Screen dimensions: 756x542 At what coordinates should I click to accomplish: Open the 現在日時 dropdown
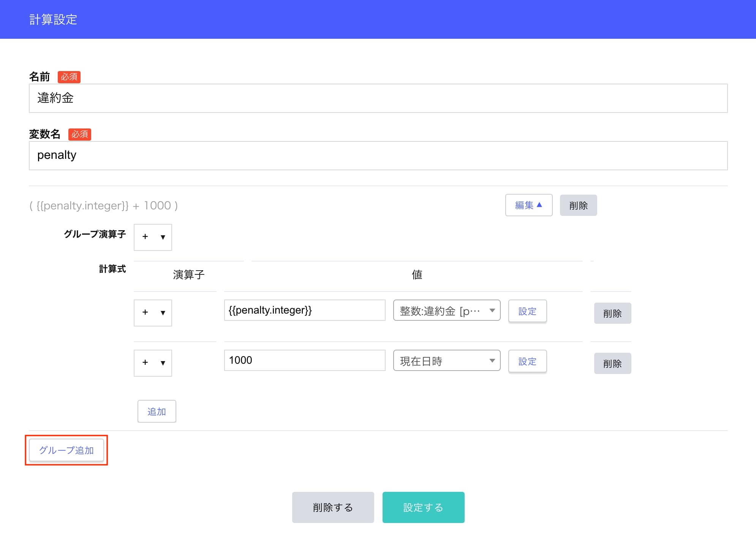447,361
